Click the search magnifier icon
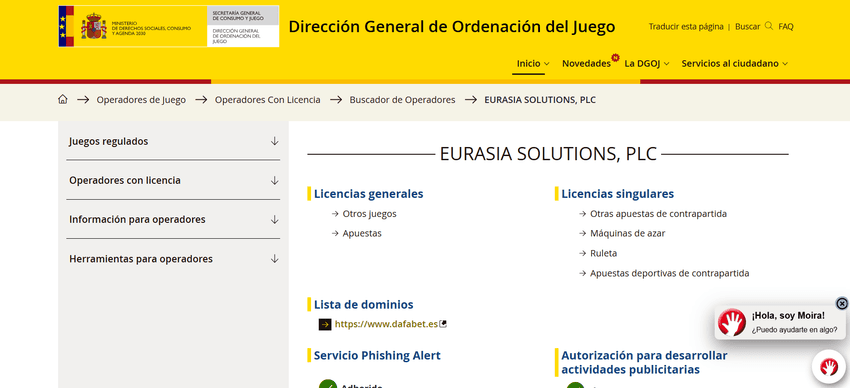Screen dimensions: 850x388 [x=769, y=25]
